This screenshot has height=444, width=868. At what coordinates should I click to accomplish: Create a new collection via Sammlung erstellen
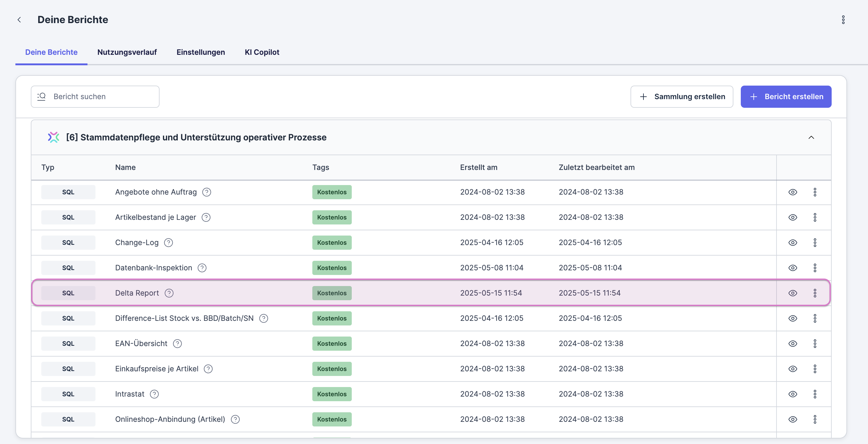click(682, 97)
